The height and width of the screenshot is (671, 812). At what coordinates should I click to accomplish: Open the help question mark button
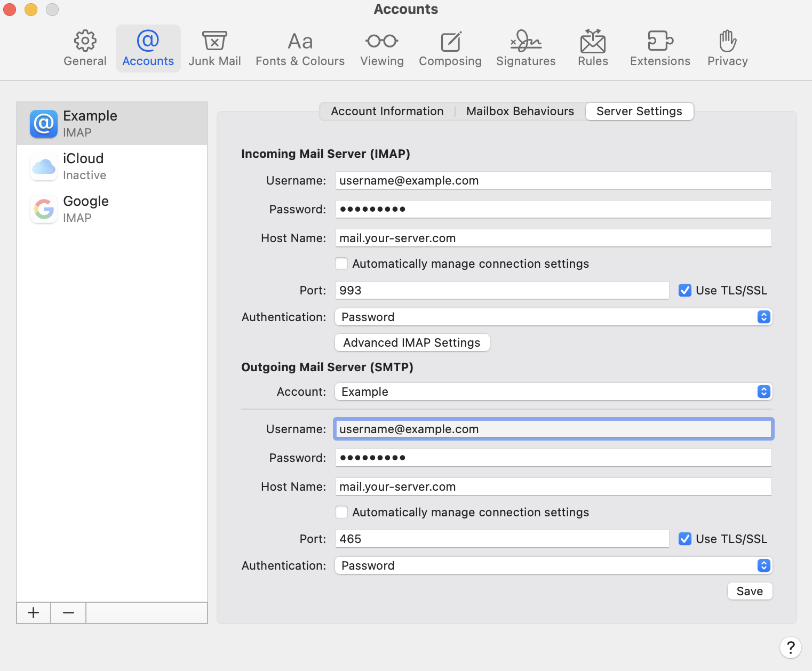pos(790,648)
